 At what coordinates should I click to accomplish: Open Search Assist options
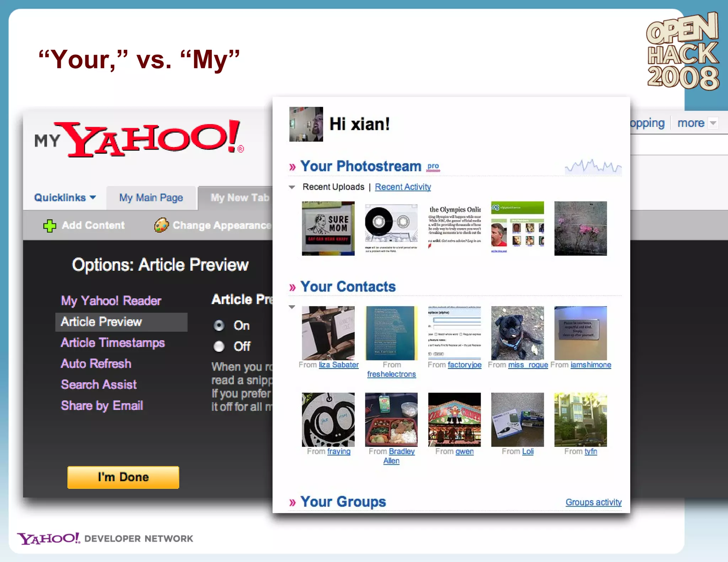(x=99, y=385)
